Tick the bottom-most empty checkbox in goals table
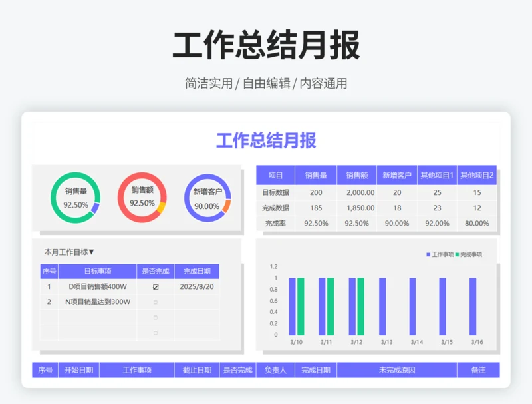Viewport: 532px width, 404px height. 156,333
